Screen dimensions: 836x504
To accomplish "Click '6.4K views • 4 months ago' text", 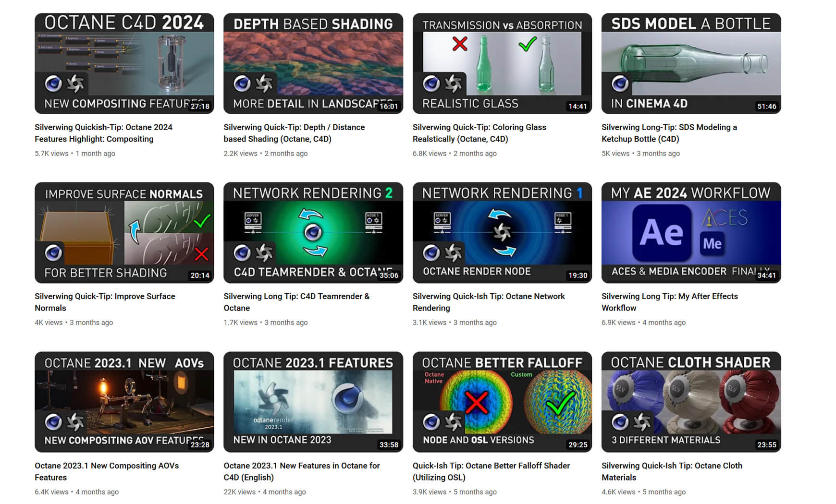I will click(x=77, y=492).
